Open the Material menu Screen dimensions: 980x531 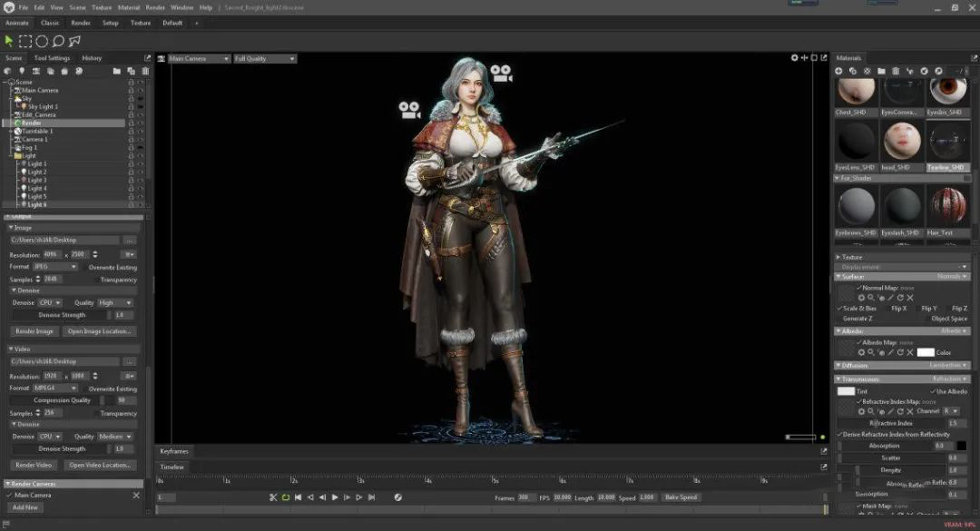coord(129,7)
